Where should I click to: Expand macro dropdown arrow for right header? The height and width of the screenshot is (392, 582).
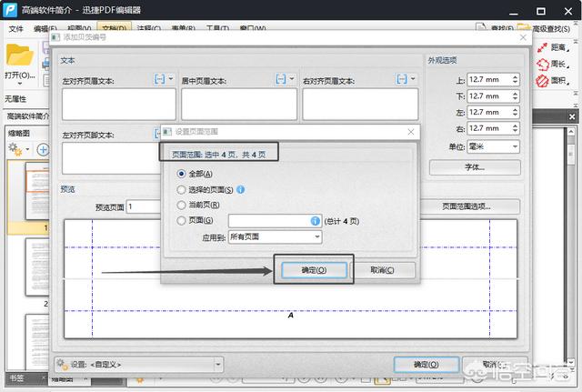(x=413, y=79)
